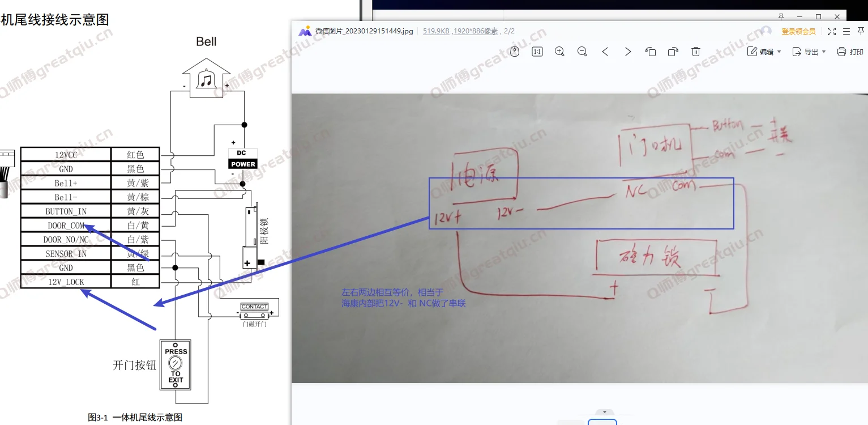Collapse the thumbnail strip arrow at bottom
This screenshot has width=868, height=425.
point(605,412)
